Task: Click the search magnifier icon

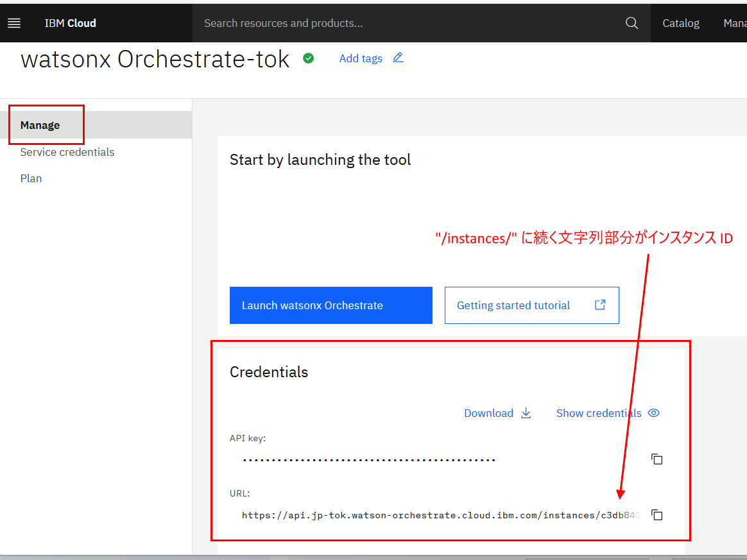Action: (631, 23)
